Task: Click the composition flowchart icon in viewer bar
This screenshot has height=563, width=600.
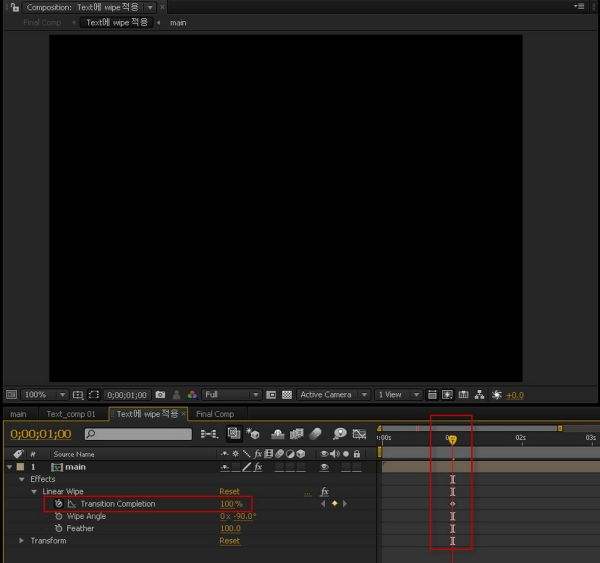Action: [480, 395]
